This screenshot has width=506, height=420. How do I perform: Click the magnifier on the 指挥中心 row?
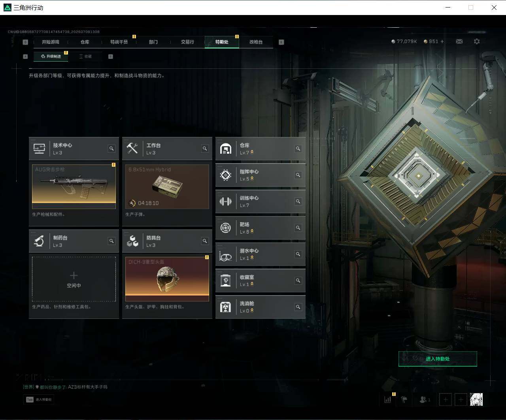[x=298, y=175]
